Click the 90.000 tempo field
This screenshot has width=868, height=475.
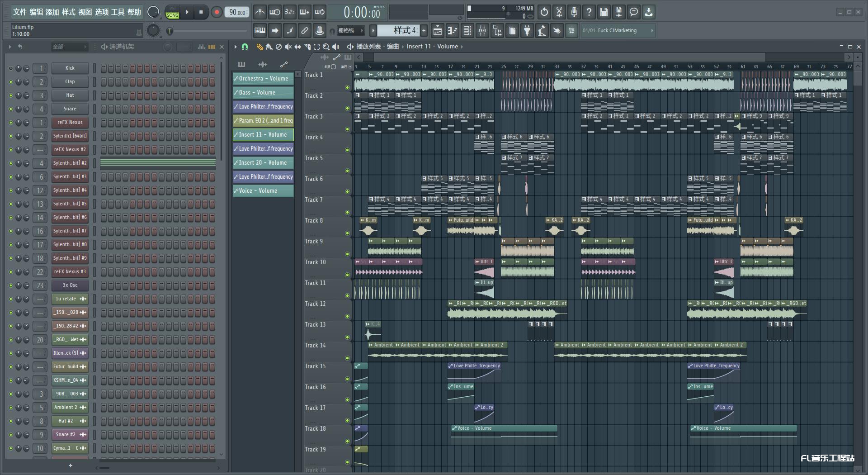coord(237,12)
